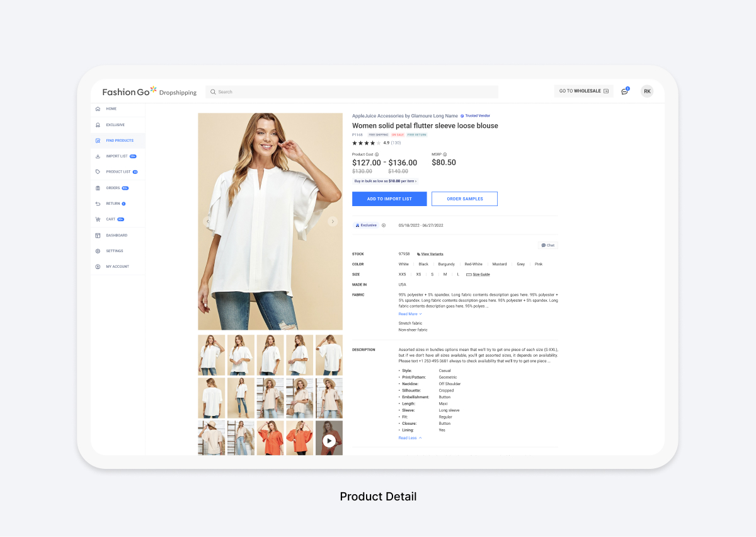Click the Settings gear icon
Image resolution: width=756 pixels, height=537 pixels.
[x=98, y=251]
